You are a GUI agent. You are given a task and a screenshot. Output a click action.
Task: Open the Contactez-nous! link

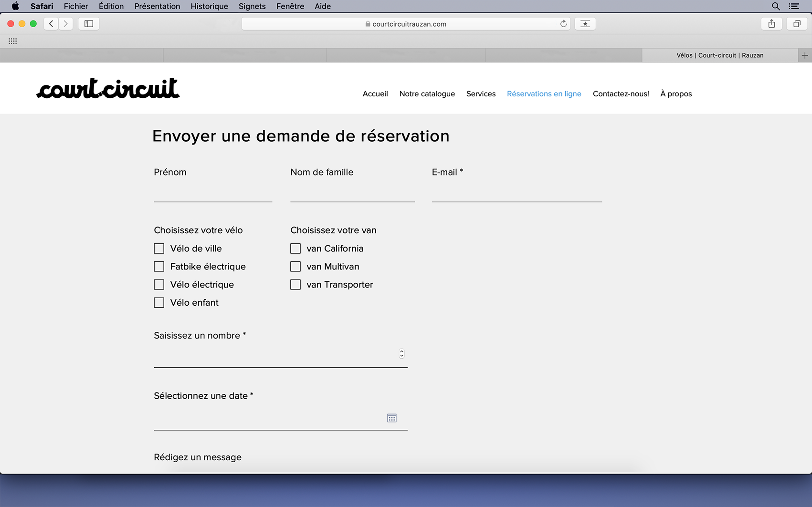(621, 94)
